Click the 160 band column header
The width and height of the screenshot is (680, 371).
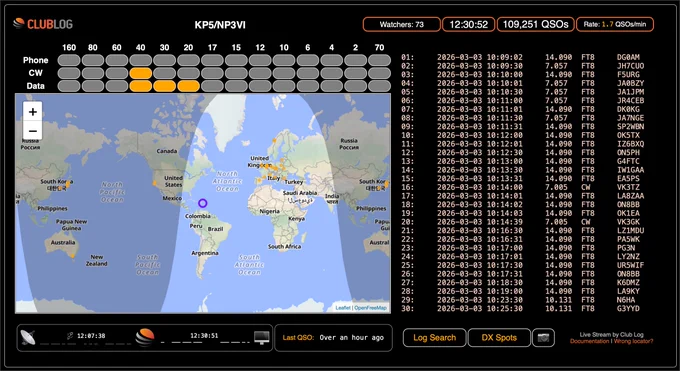tap(69, 47)
